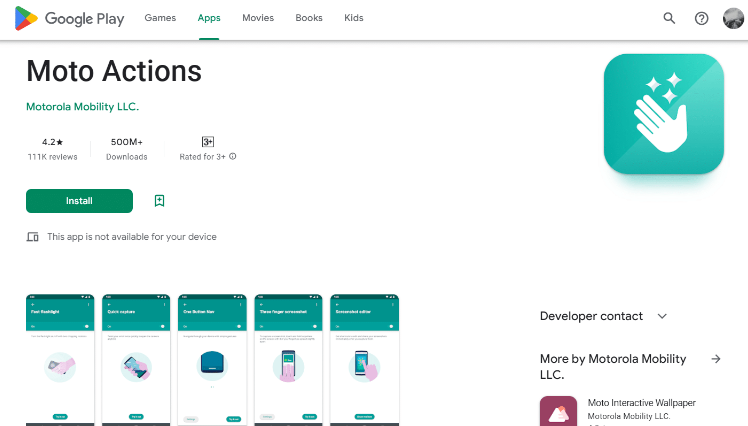This screenshot has width=748, height=426.
Task: Add app to wishlist bookmark icon
Action: tap(159, 201)
